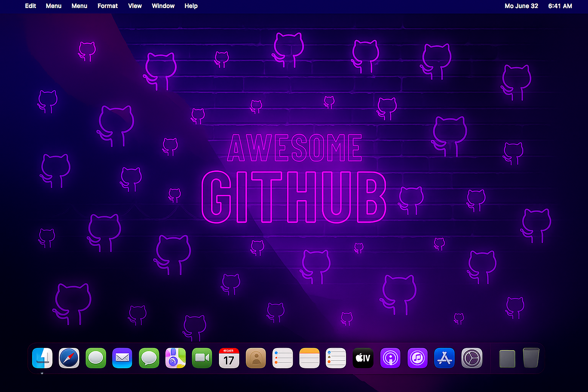Open the Edit menu
This screenshot has height=392, width=588.
tap(31, 6)
